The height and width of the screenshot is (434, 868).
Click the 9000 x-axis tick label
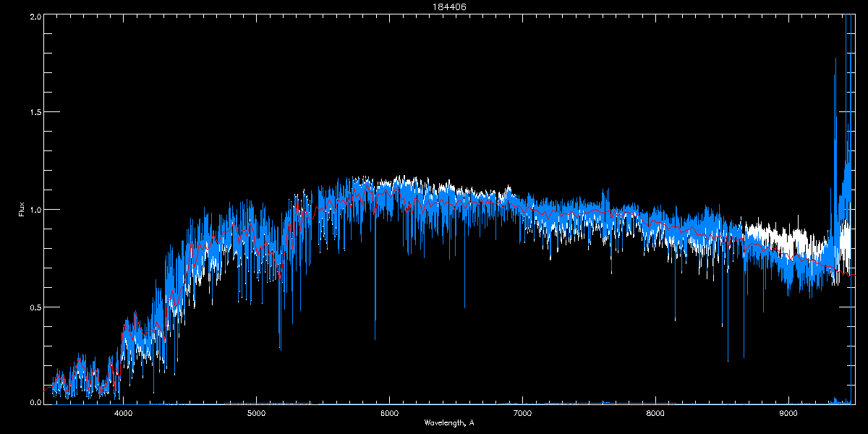point(788,414)
